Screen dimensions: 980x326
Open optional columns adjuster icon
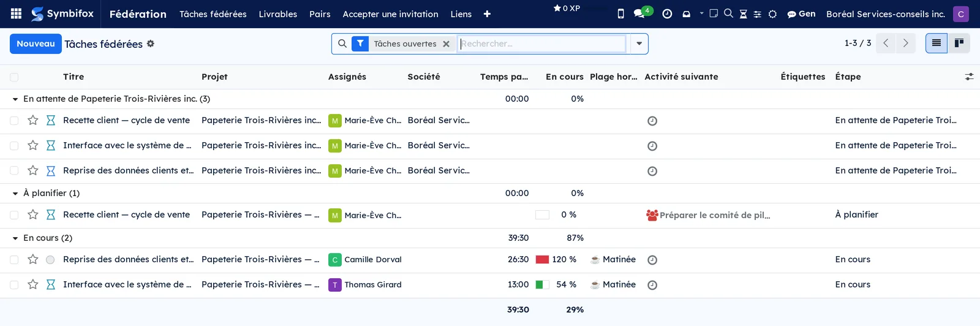click(x=969, y=77)
